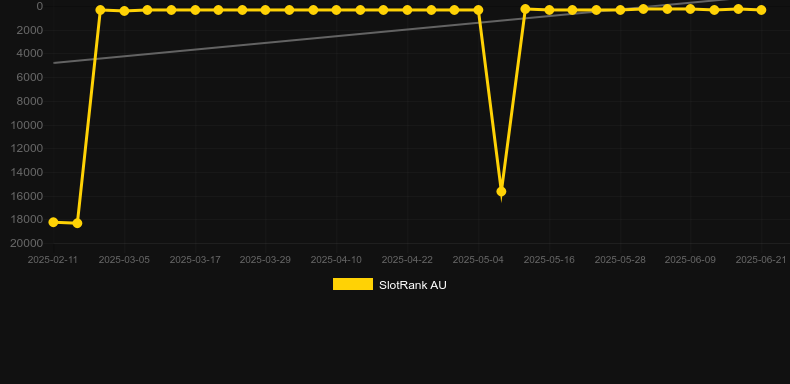Select the dip data point near 16000
The height and width of the screenshot is (384, 790).
click(501, 191)
